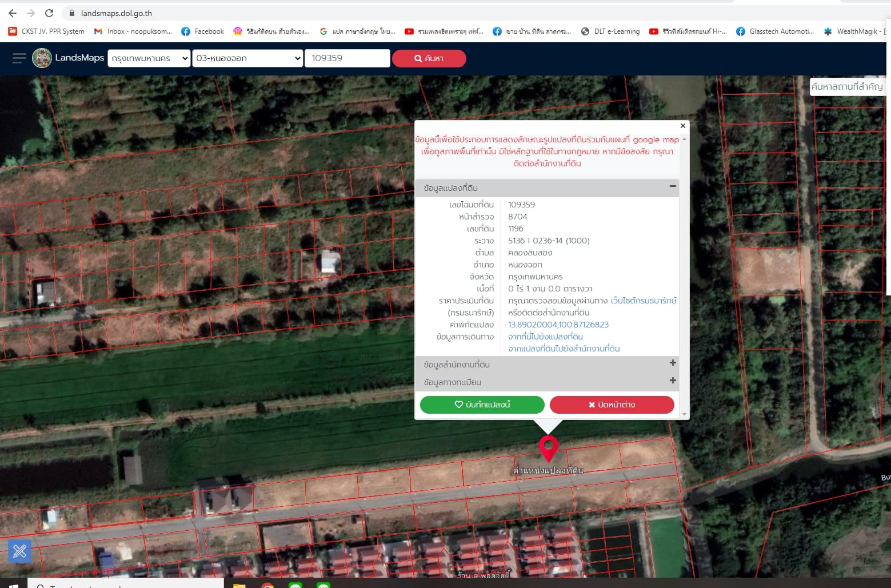Image resolution: width=891 pixels, height=588 pixels.
Task: Go back with the browser back arrow
Action: (13, 13)
